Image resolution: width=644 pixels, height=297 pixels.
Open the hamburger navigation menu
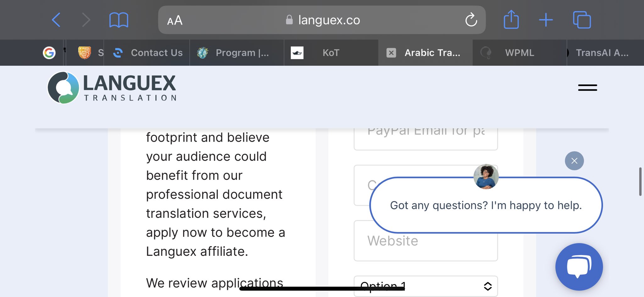587,88
